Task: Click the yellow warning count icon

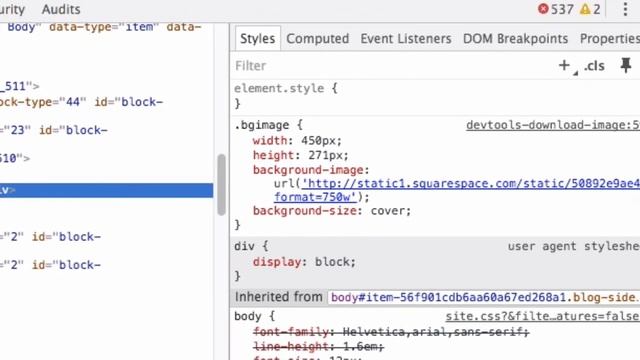Action: coord(585,9)
